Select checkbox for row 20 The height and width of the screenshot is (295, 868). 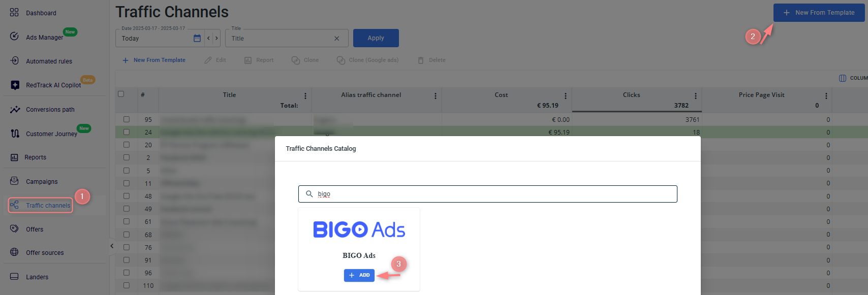(x=127, y=145)
